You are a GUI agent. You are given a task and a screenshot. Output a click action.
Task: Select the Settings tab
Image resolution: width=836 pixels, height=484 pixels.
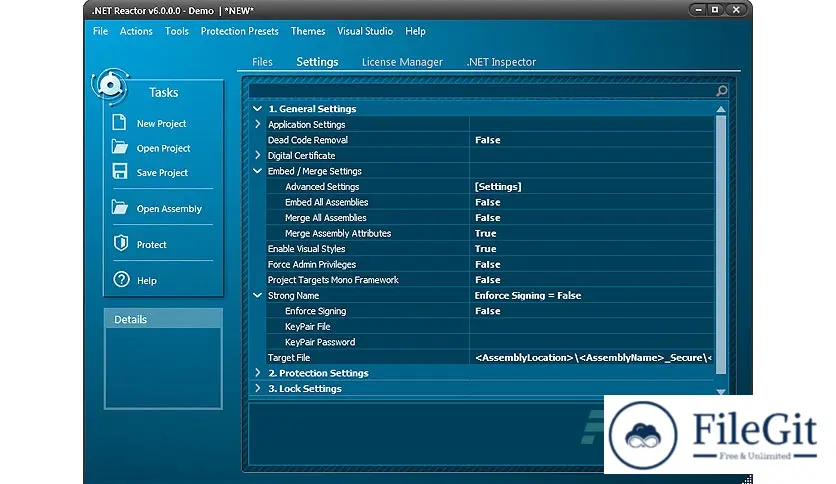pyautogui.click(x=317, y=62)
